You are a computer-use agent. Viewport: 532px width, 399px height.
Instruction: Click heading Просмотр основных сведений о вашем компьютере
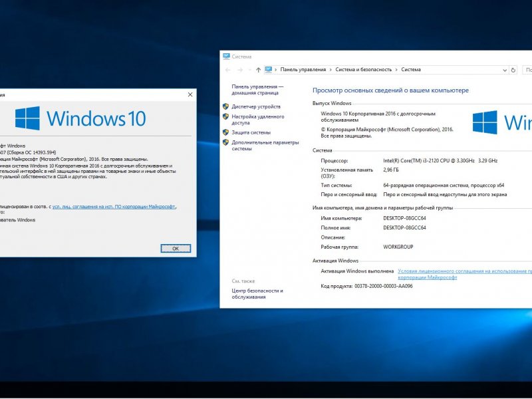[x=390, y=90]
